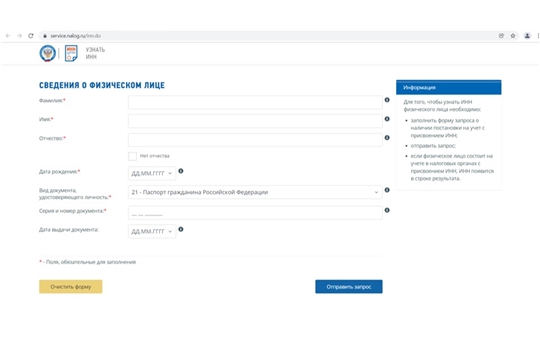Show info hint for Дата рождения

coord(181,171)
